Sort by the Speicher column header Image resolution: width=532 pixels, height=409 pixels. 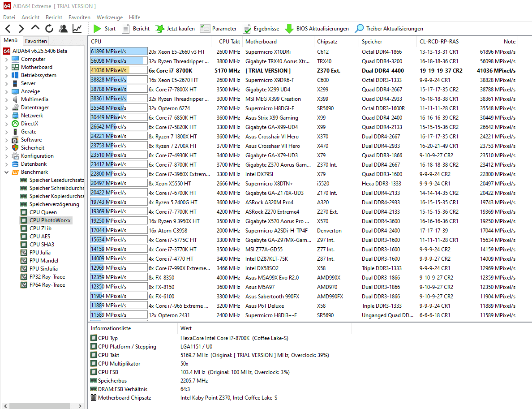point(387,41)
